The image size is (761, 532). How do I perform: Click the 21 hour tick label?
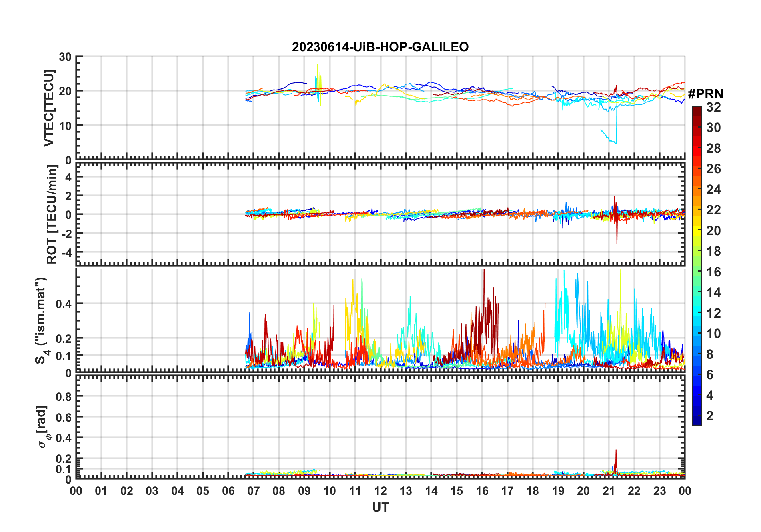coord(609,491)
